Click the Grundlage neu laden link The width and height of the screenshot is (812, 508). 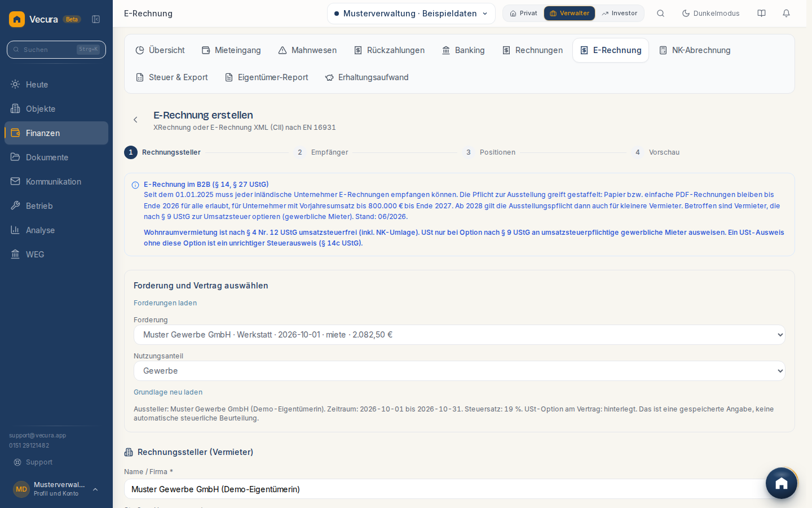[168, 392]
